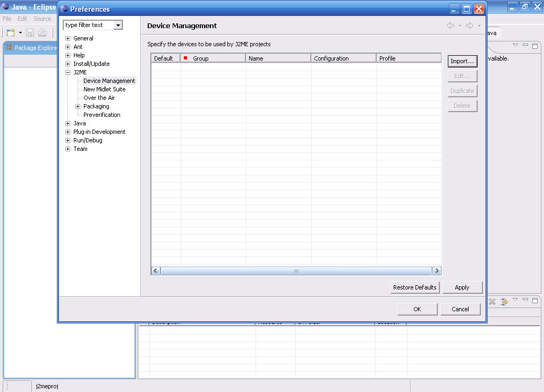Open the New wizard dropdown arrow in toolbar

pyautogui.click(x=21, y=32)
